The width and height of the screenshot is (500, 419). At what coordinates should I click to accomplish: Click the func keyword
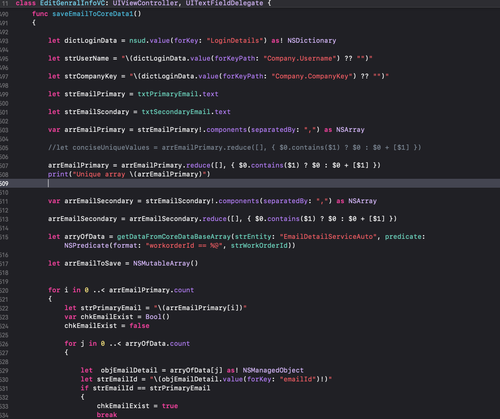tap(40, 14)
